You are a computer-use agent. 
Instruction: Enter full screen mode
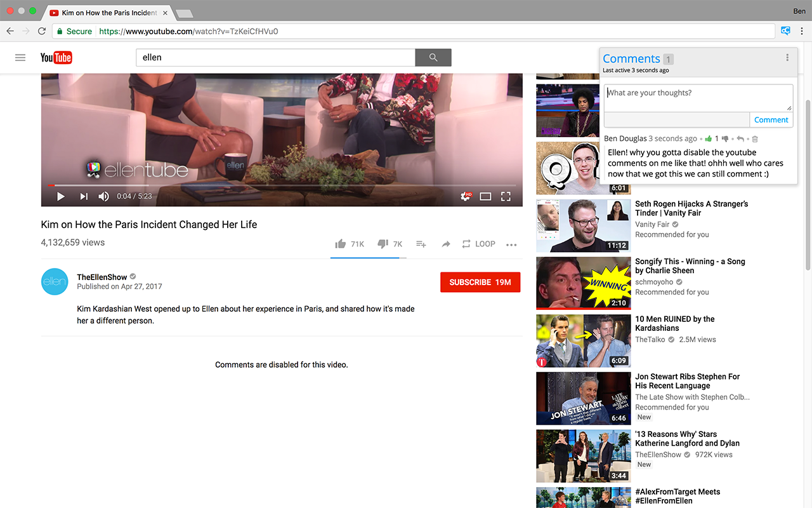click(506, 197)
